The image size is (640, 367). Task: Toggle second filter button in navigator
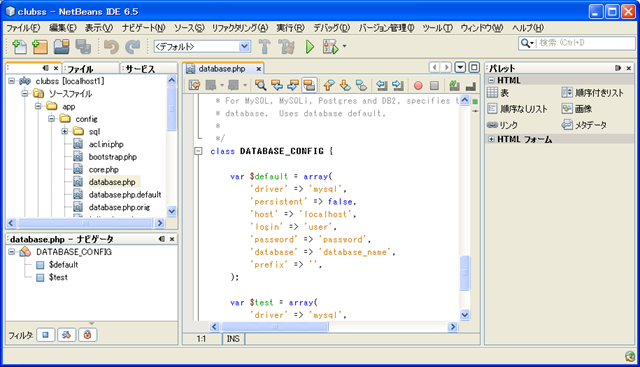pyautogui.click(x=66, y=335)
